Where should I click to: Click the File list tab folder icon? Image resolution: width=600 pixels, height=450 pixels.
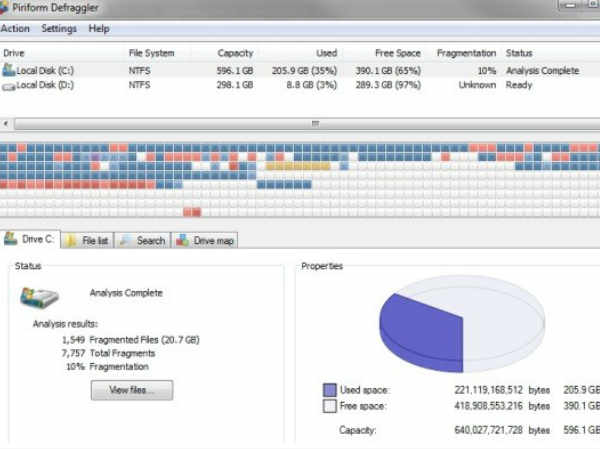pos(72,241)
